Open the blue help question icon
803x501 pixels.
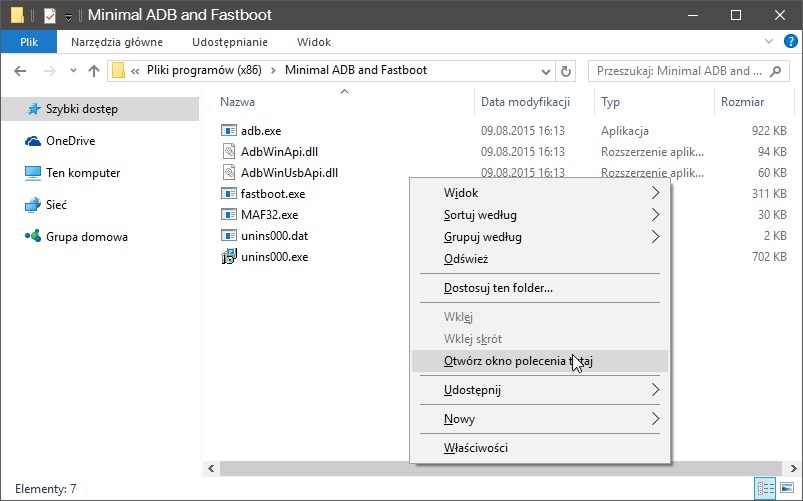point(791,41)
